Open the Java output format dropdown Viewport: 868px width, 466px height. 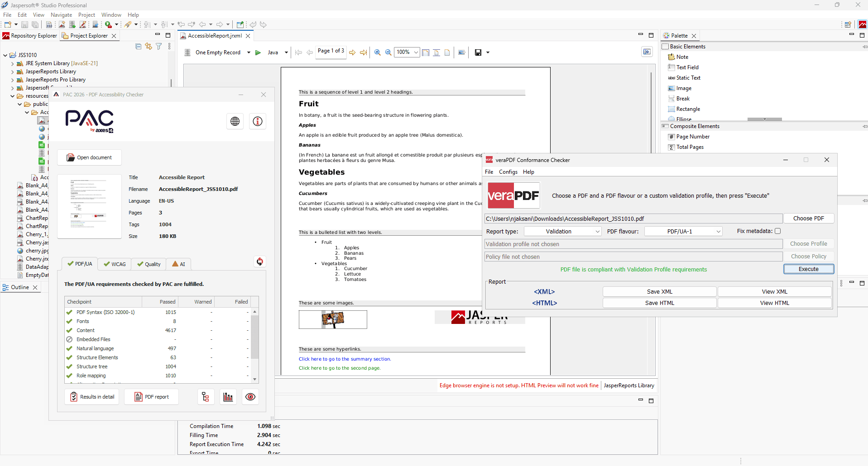286,52
